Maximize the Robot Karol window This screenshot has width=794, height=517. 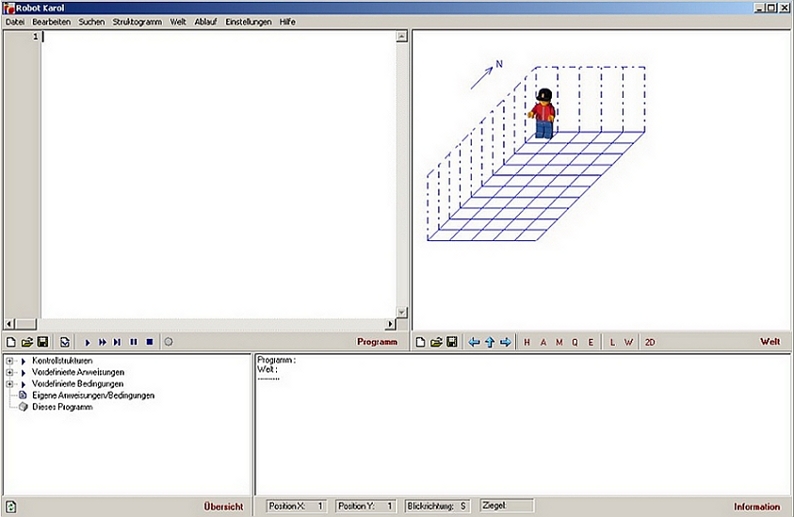point(771,8)
